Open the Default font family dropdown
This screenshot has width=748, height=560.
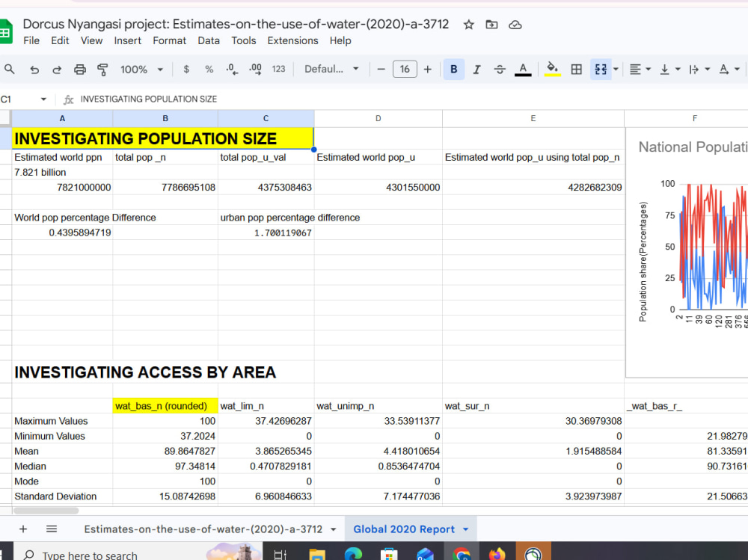331,70
